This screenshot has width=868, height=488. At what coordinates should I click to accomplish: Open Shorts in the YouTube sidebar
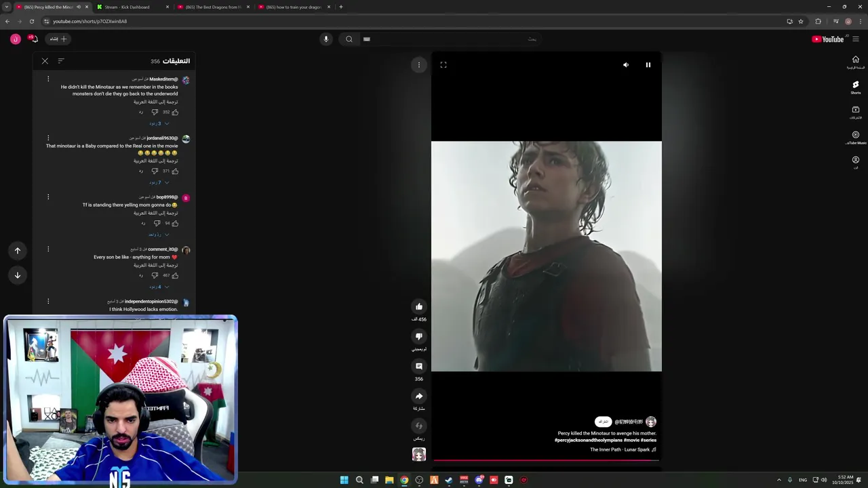click(x=856, y=87)
